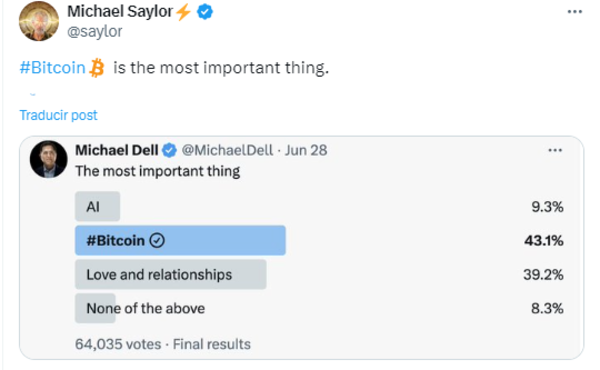Open the quoted tweet's more options menu
The height and width of the screenshot is (370, 600).
(x=555, y=150)
